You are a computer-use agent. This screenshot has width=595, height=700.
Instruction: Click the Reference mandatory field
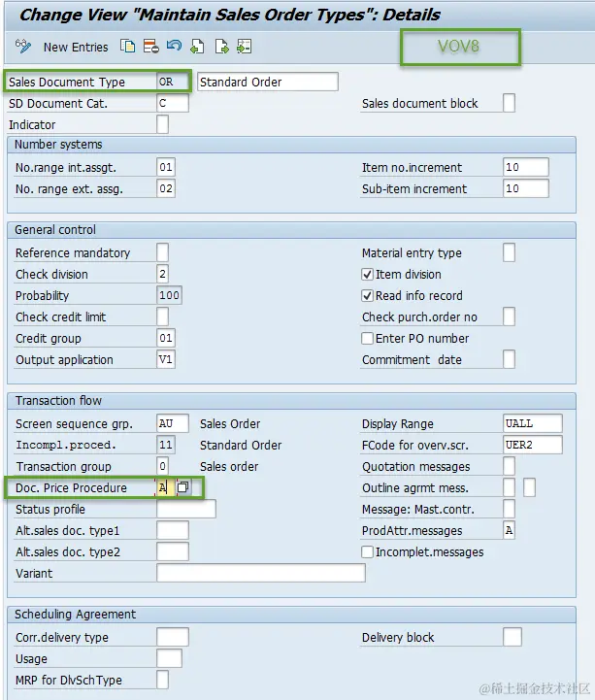pos(162,252)
